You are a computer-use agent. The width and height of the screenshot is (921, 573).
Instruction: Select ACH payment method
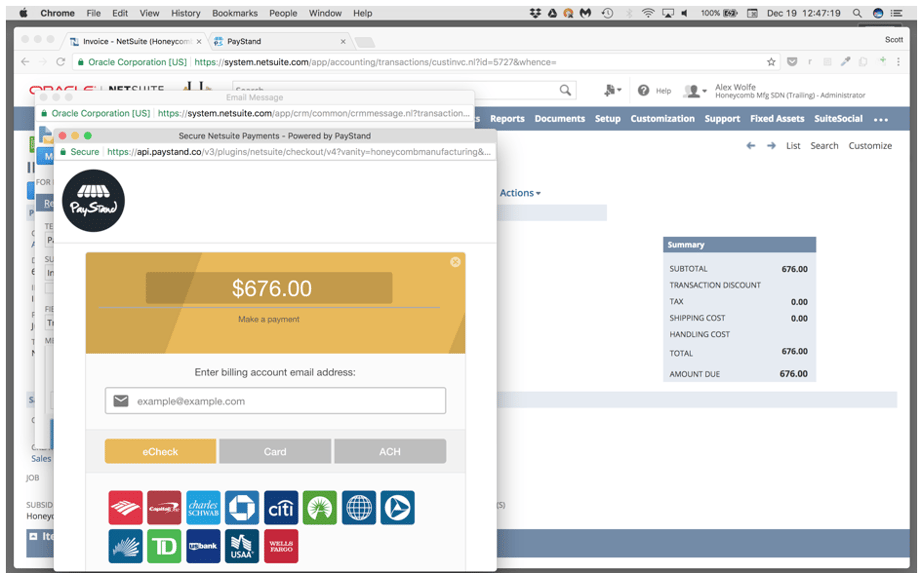[x=390, y=451]
